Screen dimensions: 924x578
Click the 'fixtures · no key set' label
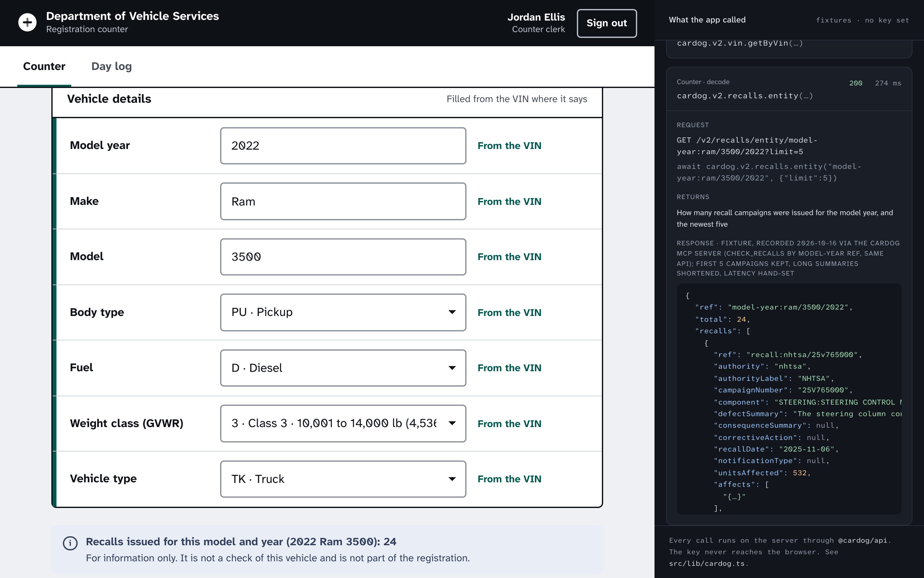coord(862,20)
